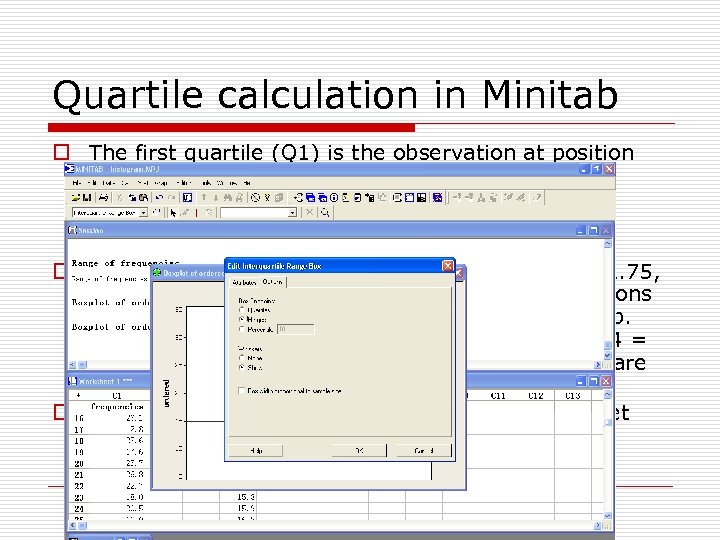Open the File menu
The image size is (720, 540).
[x=77, y=183]
